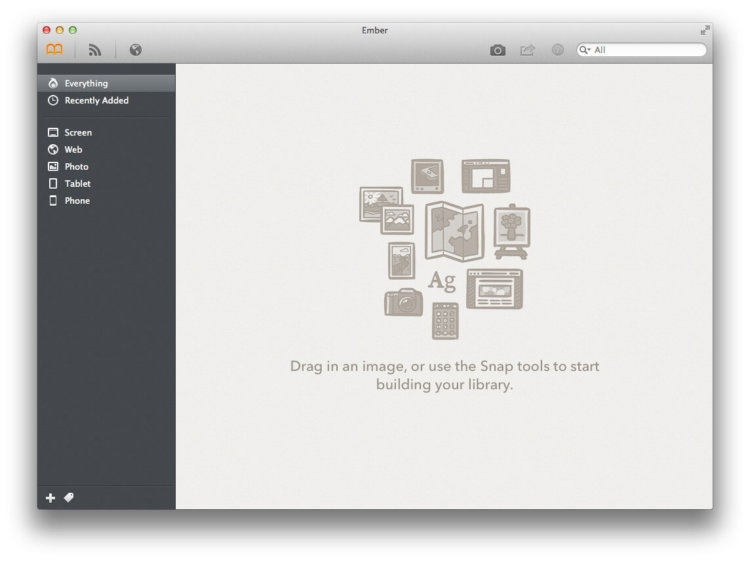
Task: Open the info inspector icon
Action: pos(557,50)
